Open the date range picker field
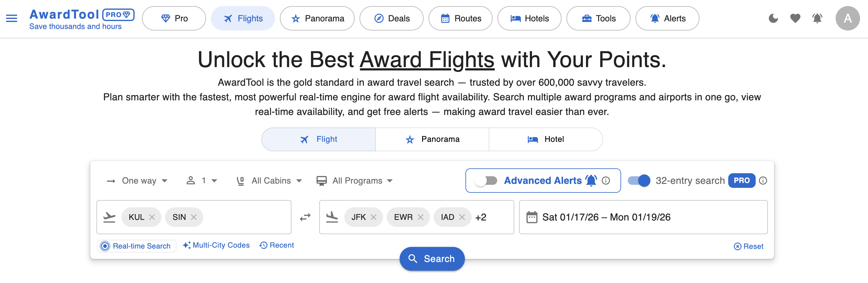 [643, 217]
